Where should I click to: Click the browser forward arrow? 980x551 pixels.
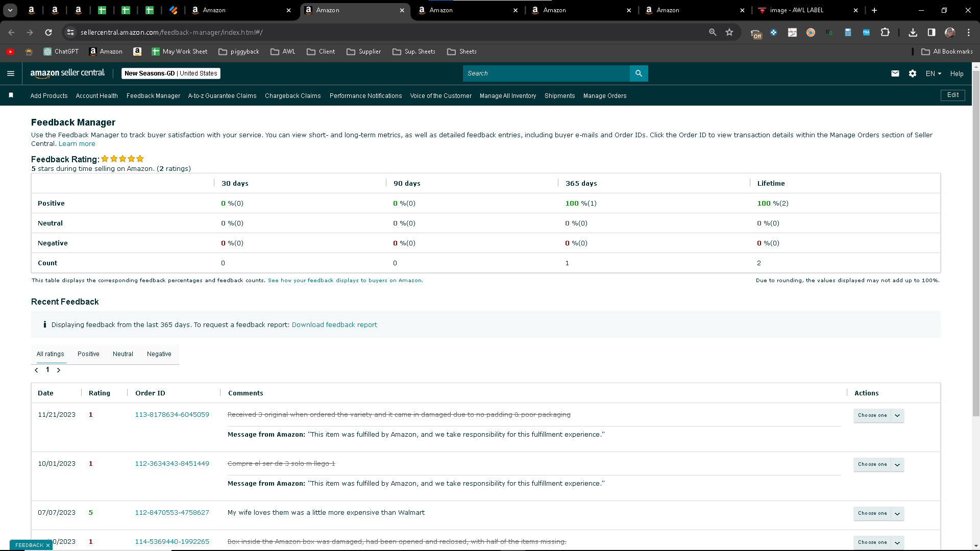coord(30,32)
